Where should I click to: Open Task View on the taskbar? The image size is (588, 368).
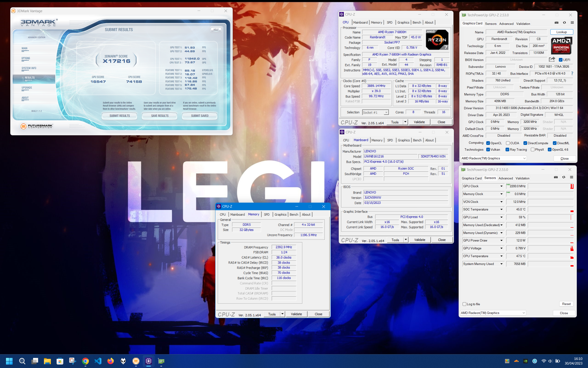[x=35, y=361]
